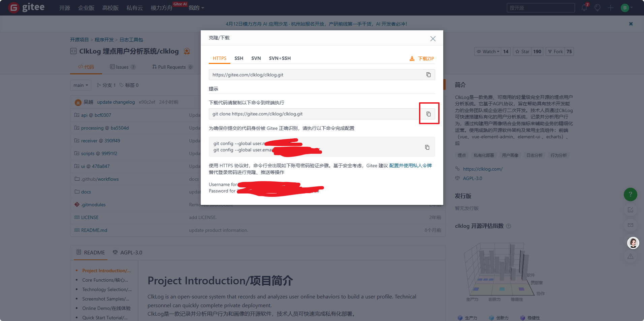The image size is (644, 321).
Task: Go to 日志工具包 breadcrumb
Action: [131, 40]
